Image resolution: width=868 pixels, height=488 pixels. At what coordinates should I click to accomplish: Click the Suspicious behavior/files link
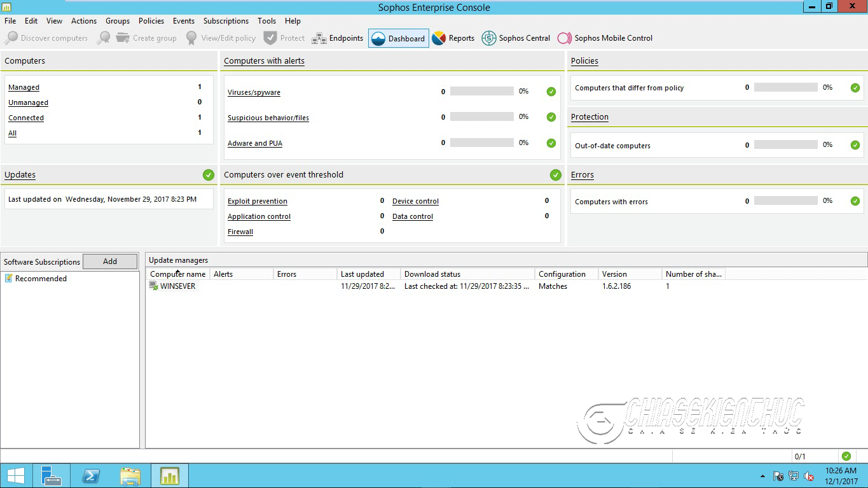point(268,118)
